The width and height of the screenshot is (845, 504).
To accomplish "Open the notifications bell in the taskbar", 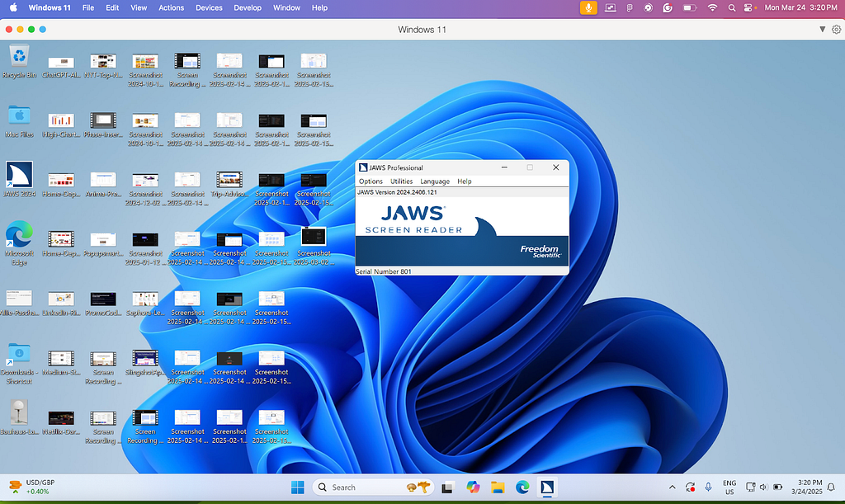I will coord(831,487).
